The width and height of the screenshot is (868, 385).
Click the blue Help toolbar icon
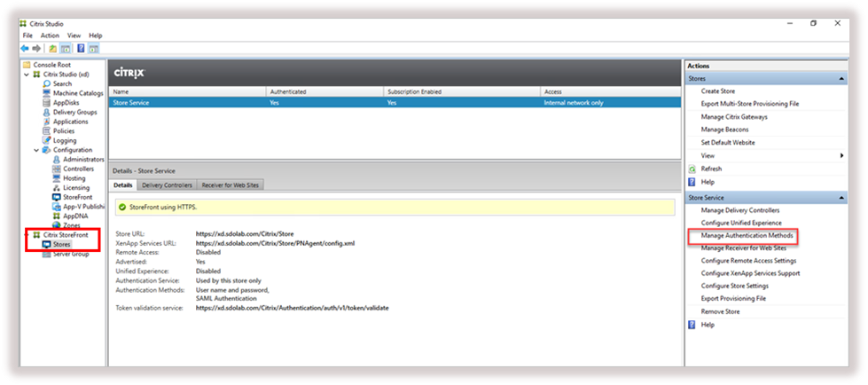pyautogui.click(x=81, y=49)
